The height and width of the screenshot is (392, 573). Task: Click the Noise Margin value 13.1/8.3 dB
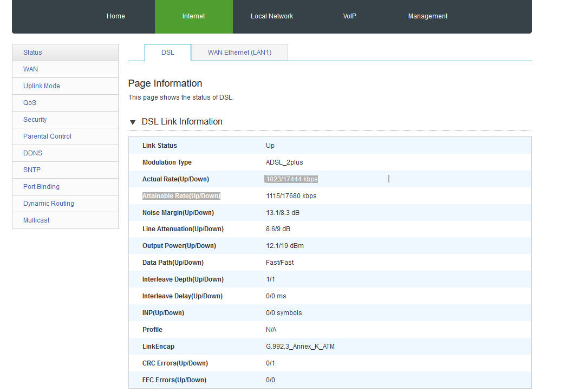click(283, 213)
